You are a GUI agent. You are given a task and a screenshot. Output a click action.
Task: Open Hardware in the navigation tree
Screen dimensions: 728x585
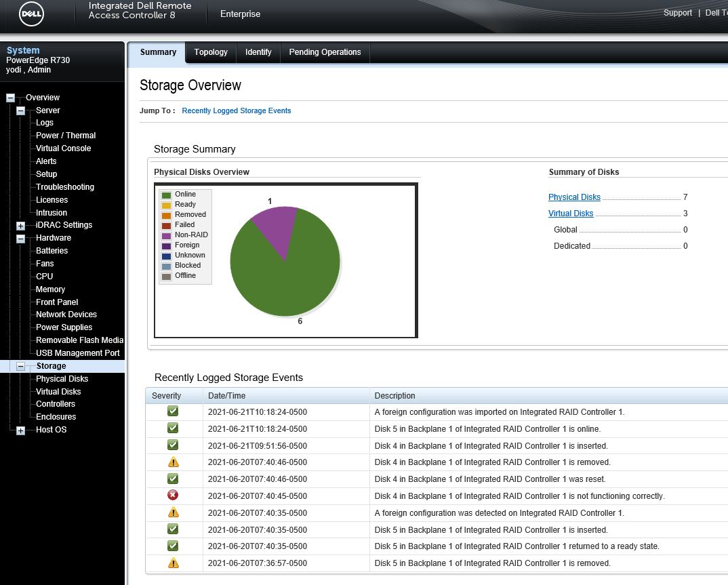54,238
